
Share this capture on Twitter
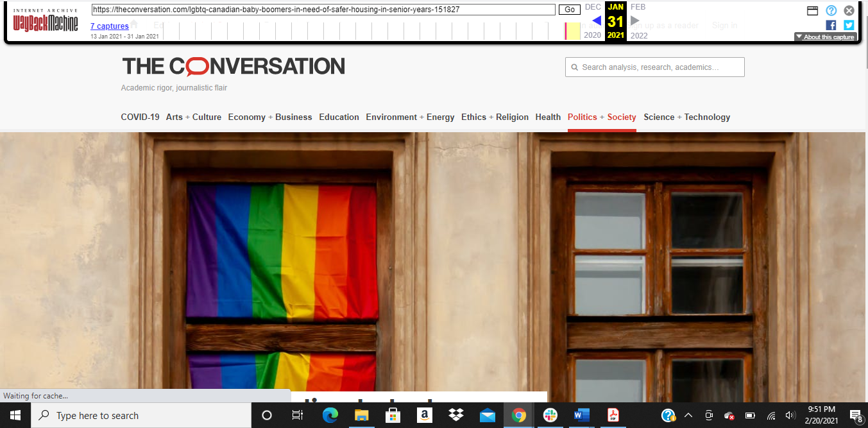pos(849,25)
